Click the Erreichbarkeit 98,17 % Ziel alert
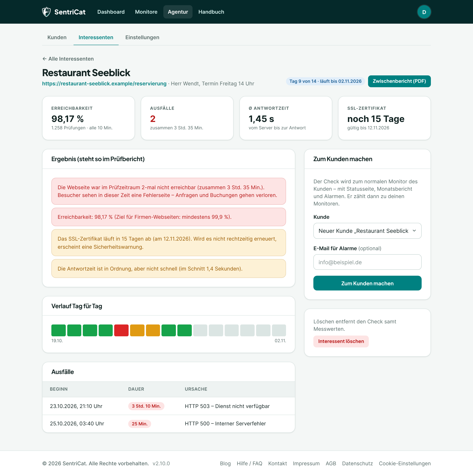473x476 pixels. (169, 217)
